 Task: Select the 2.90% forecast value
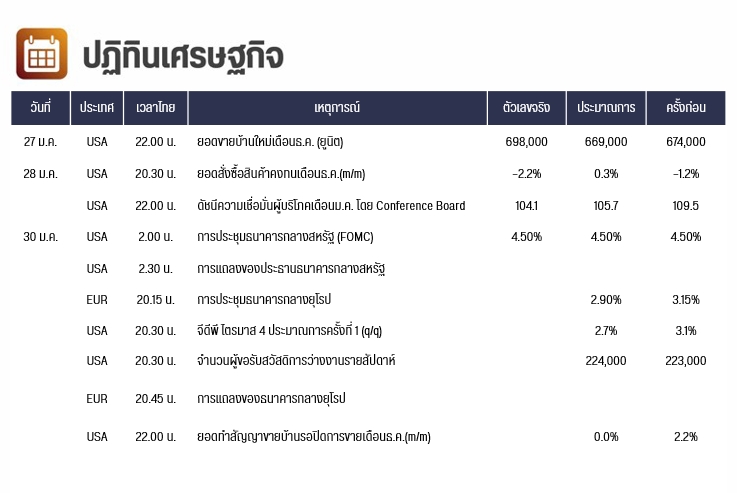click(606, 300)
